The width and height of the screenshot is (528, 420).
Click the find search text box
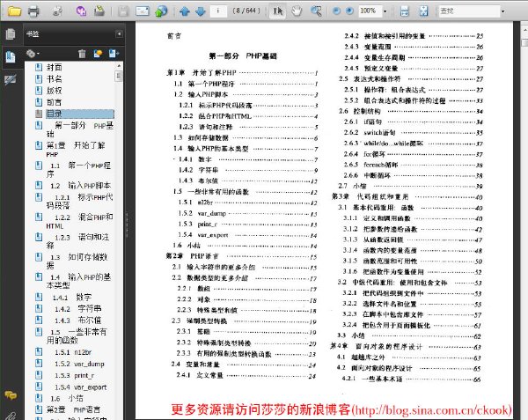[x=469, y=11]
